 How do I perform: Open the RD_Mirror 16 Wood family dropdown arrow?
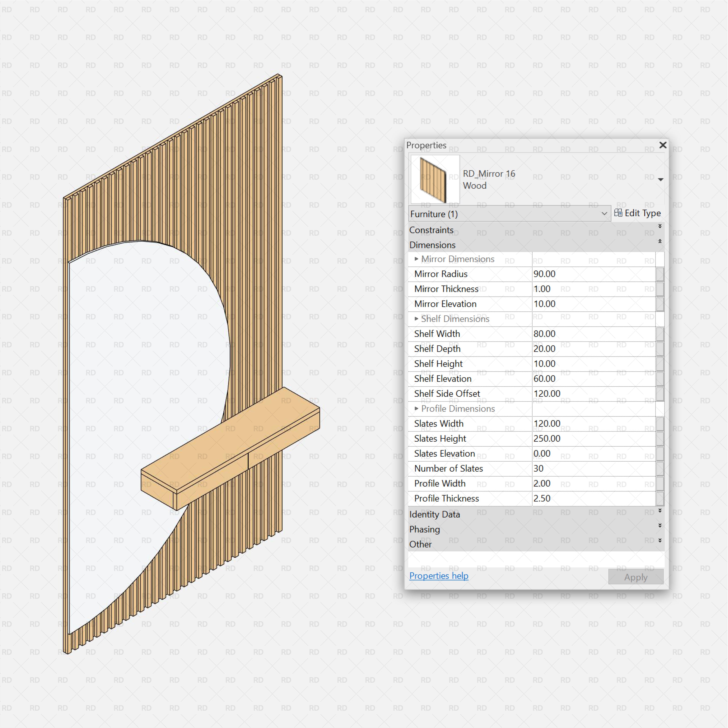click(661, 180)
